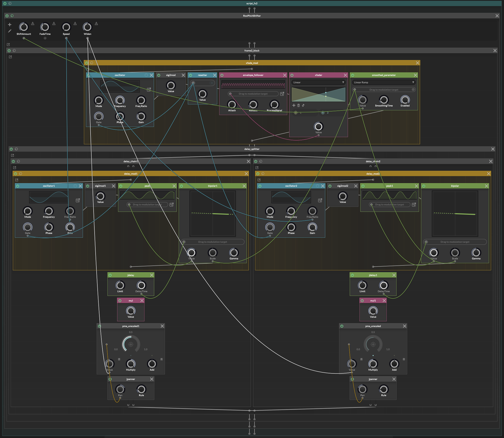
Task: Click the pencil edit icon in RoxPitchShifter
Action: [x=10, y=31]
